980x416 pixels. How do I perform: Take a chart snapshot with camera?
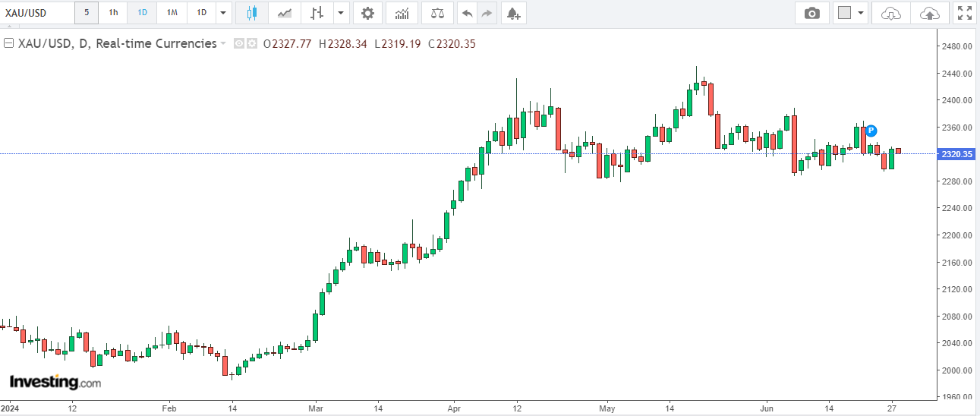(812, 13)
